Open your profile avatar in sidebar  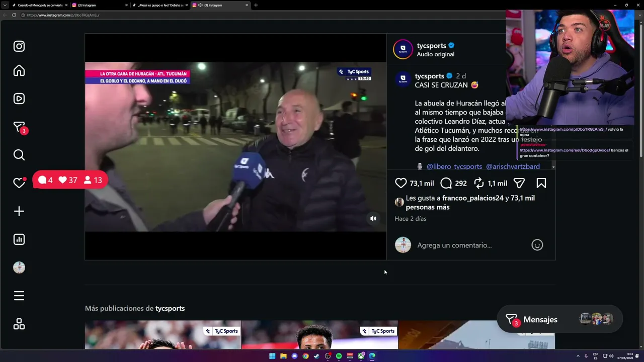point(19,267)
